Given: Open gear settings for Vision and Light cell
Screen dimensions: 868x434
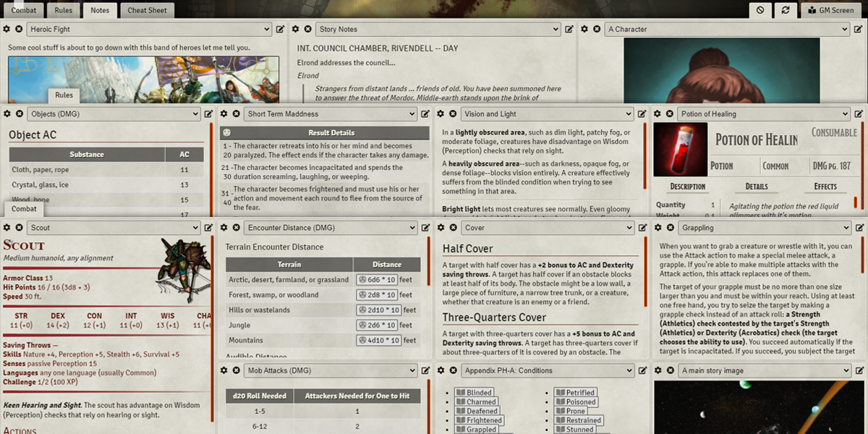Looking at the screenshot, I should pos(441,114).
